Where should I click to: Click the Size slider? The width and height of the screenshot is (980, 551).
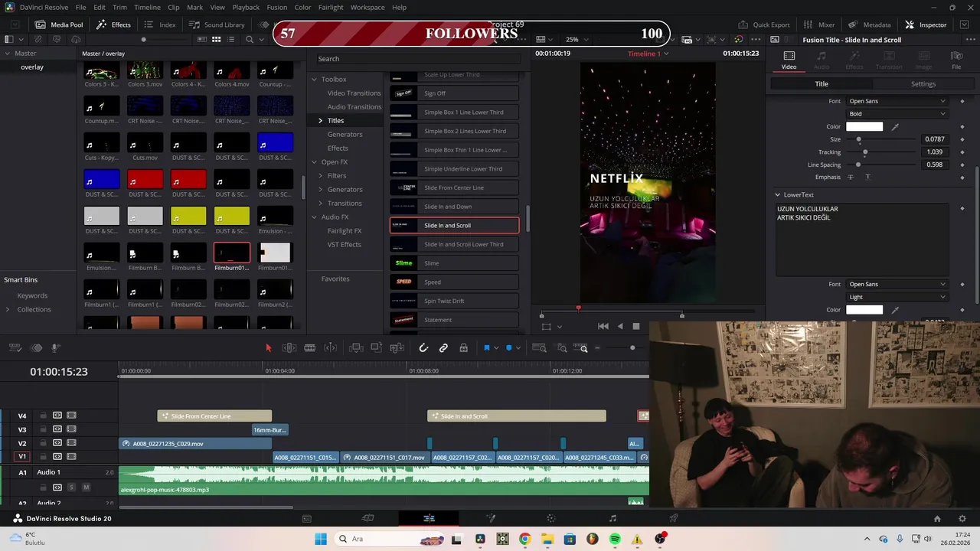coord(880,139)
